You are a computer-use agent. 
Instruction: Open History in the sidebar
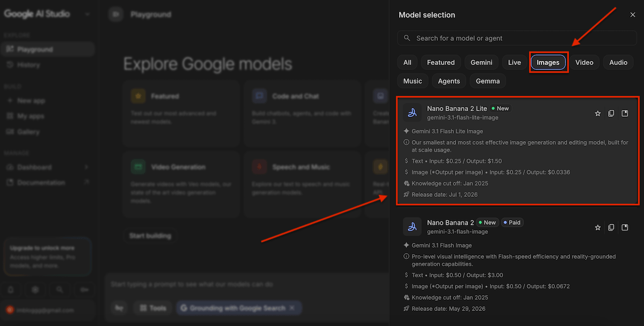pos(48,65)
